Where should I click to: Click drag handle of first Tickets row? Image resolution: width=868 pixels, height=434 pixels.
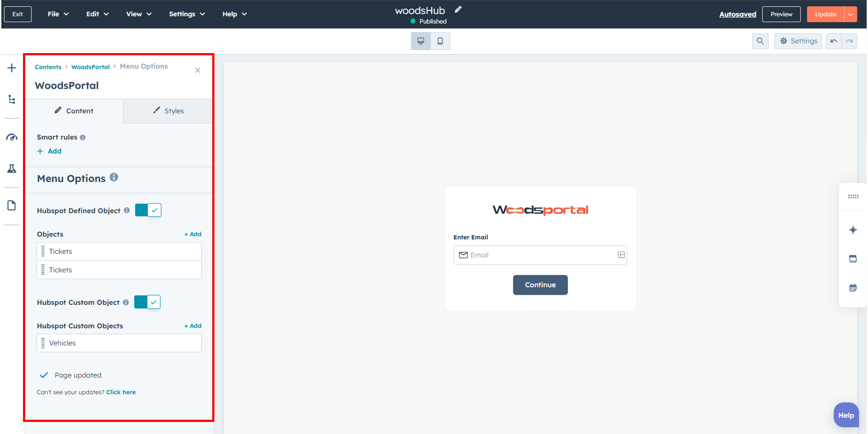(43, 251)
